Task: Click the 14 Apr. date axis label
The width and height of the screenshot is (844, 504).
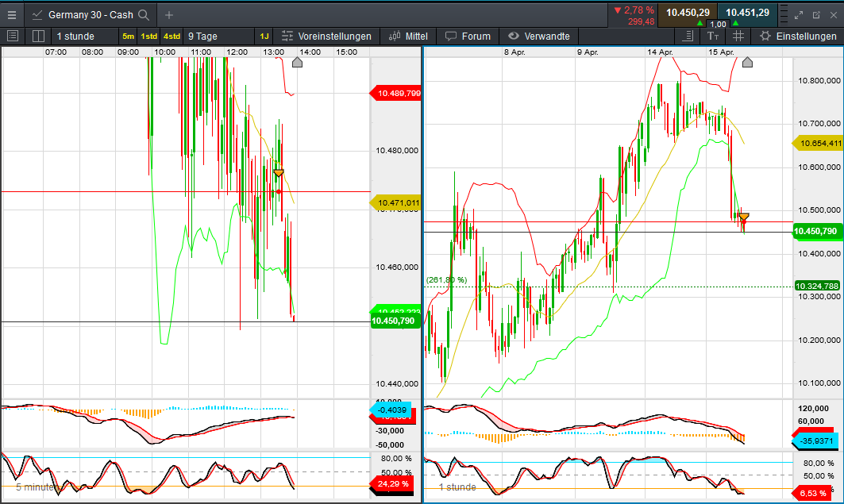Action: (x=660, y=52)
